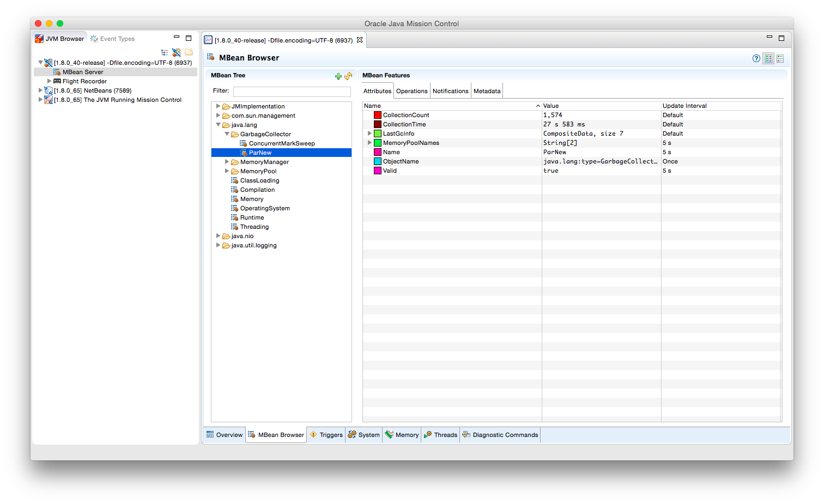
Task: Maximize the editor area on the right
Action: (x=781, y=38)
